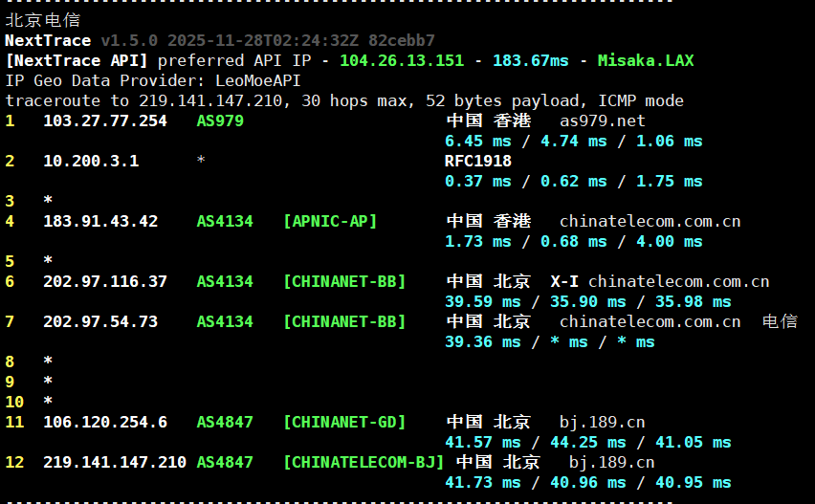This screenshot has height=504, width=815.
Task: Select the [CHINATELECOM-BJ] tag
Action: pyautogui.click(x=363, y=462)
